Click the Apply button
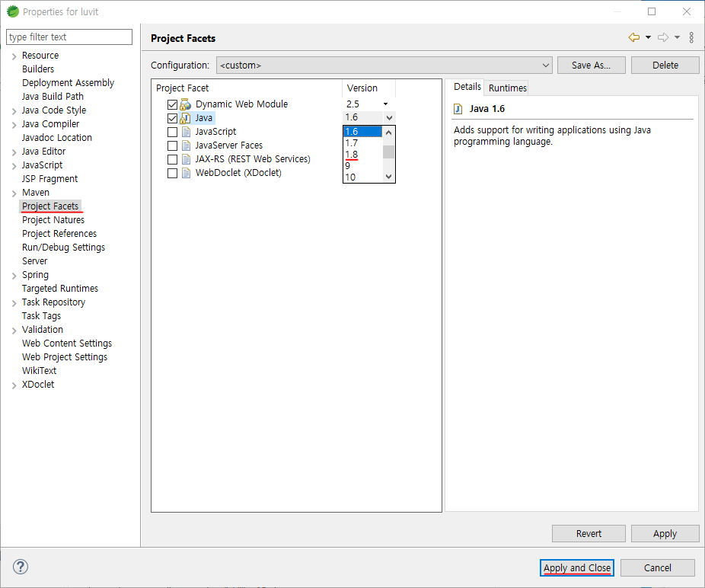This screenshot has width=705, height=588. (665, 534)
